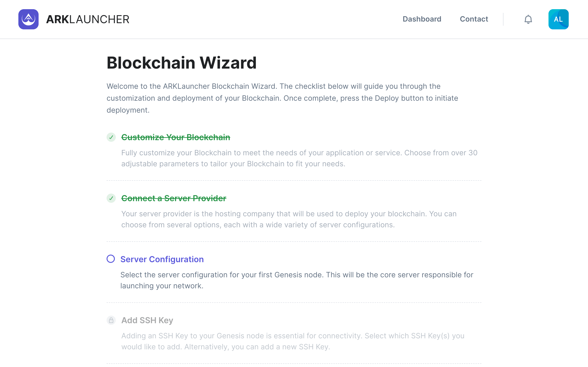Open the AL user avatar menu
Screen dimensions: 588x367
click(558, 19)
